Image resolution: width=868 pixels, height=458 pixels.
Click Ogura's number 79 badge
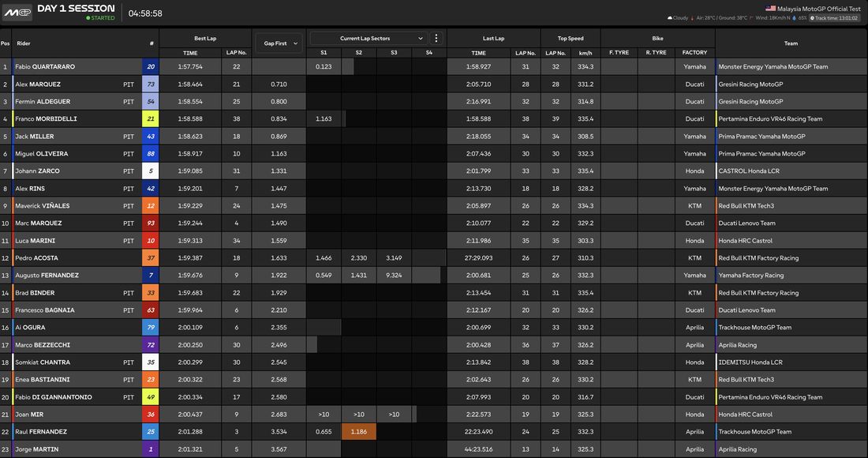[151, 327]
